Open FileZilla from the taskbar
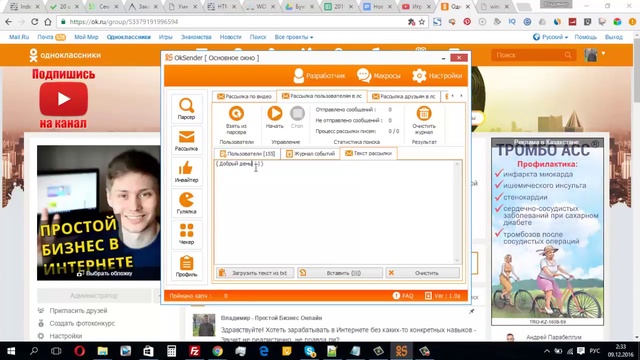Image resolution: width=640 pixels, height=360 pixels. click(x=194, y=351)
